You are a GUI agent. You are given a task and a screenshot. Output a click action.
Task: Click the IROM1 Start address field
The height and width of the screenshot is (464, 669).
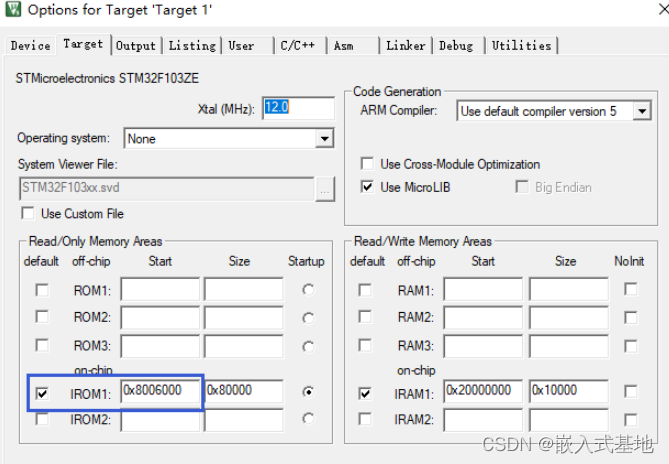coord(159,391)
